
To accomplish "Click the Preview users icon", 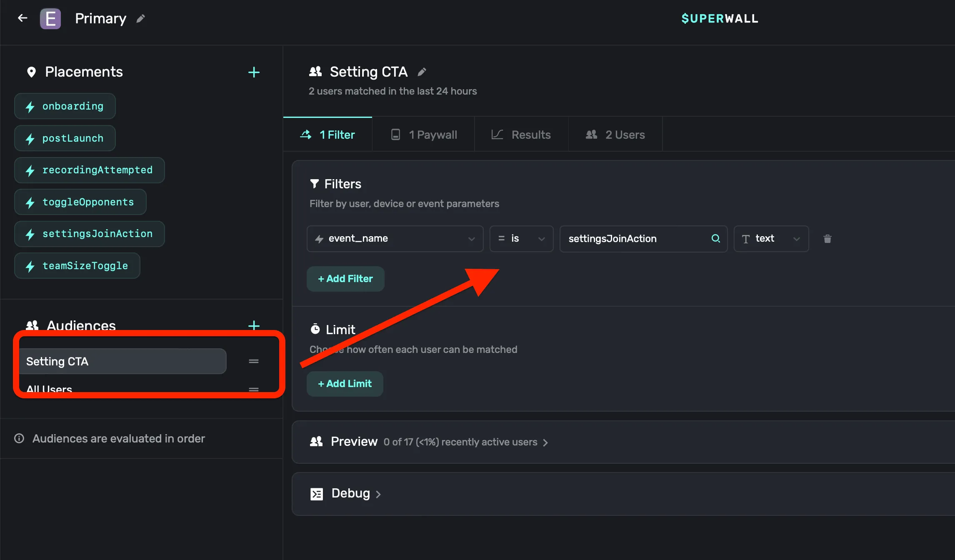I will pos(316,442).
